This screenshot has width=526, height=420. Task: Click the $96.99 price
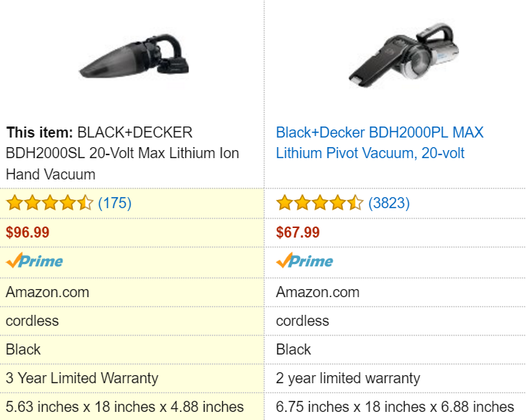coord(28,232)
